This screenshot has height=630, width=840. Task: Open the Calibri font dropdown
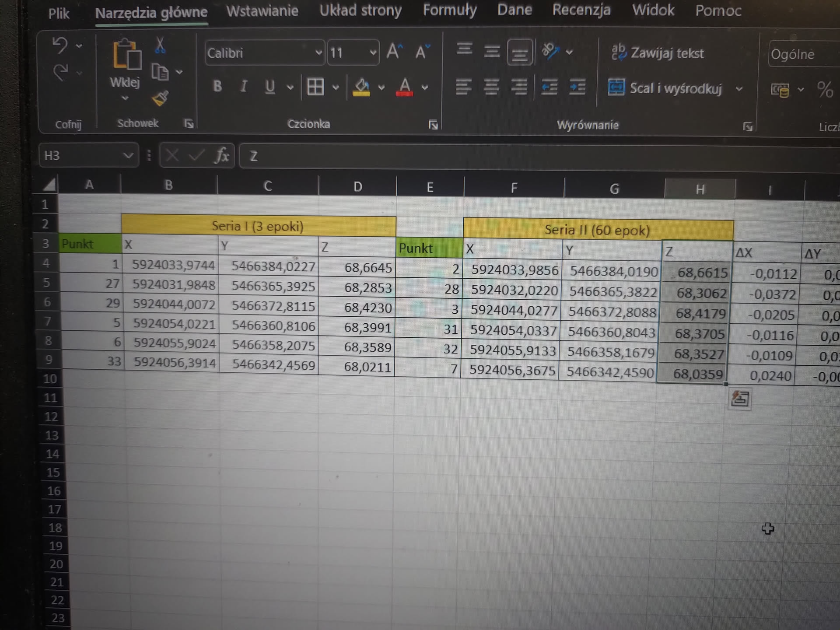click(x=318, y=53)
